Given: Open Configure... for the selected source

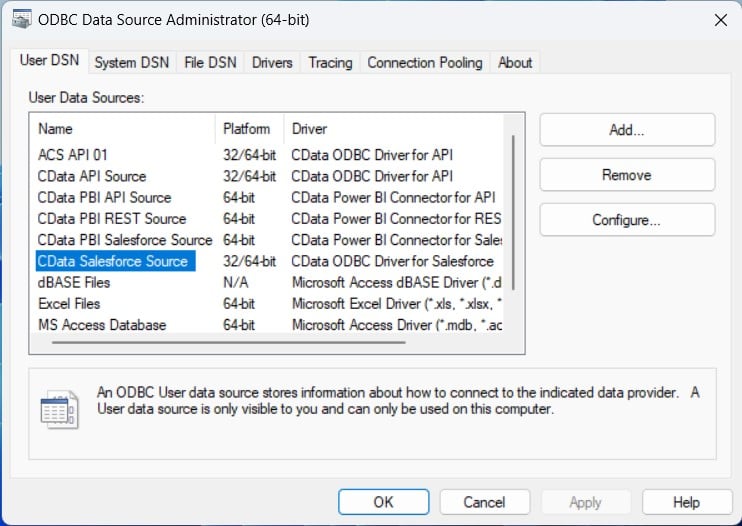Looking at the screenshot, I should [x=626, y=220].
